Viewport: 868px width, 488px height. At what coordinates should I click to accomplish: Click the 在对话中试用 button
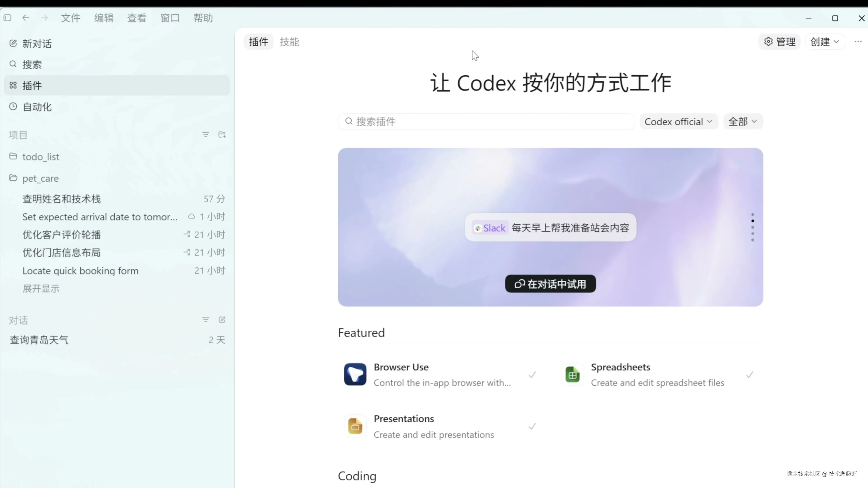(x=550, y=284)
